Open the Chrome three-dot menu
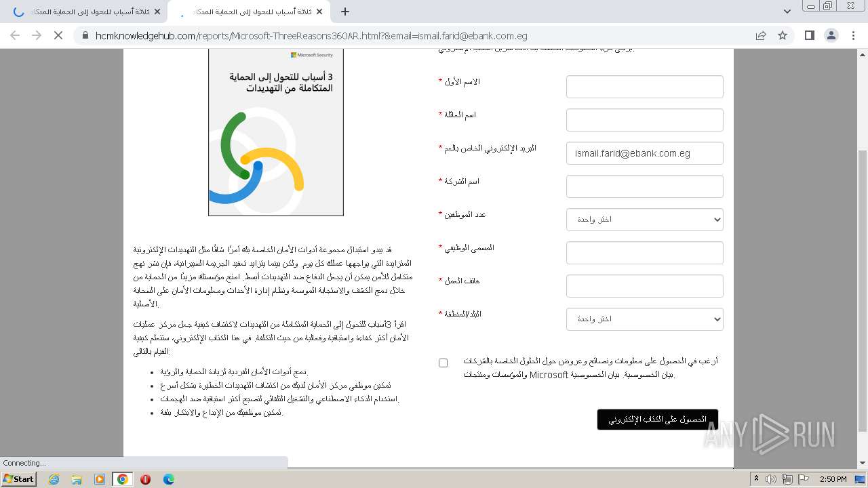Screen dimensions: 868x488 click(854, 35)
